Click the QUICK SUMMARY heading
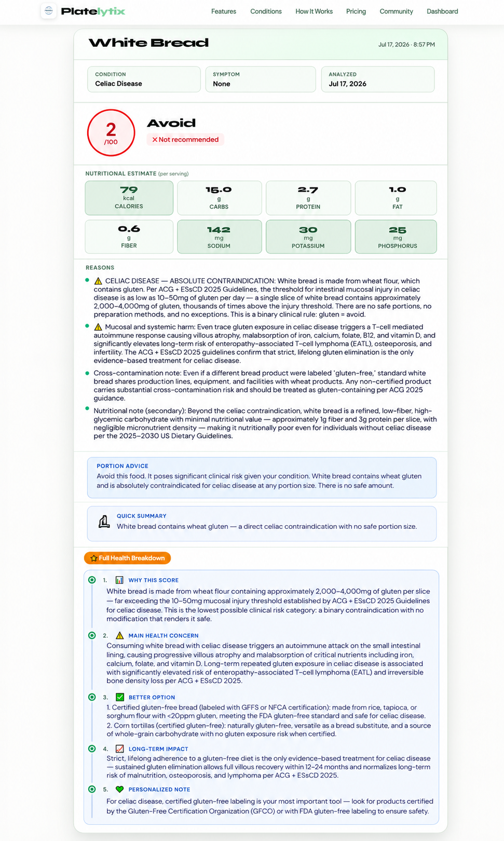This screenshot has width=504, height=841. (142, 516)
